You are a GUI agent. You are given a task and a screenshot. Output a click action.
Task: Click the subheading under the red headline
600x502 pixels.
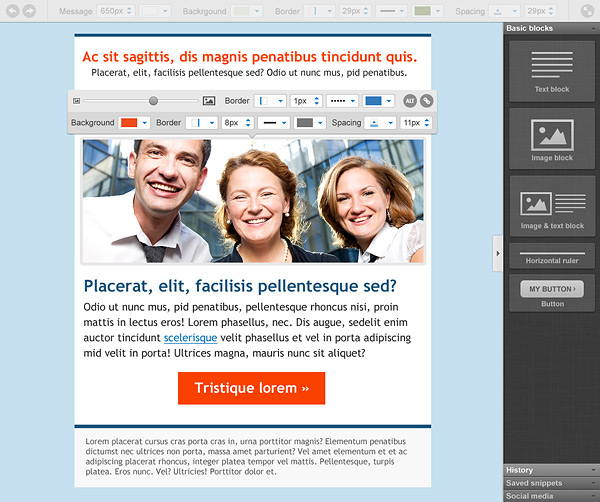[x=249, y=73]
